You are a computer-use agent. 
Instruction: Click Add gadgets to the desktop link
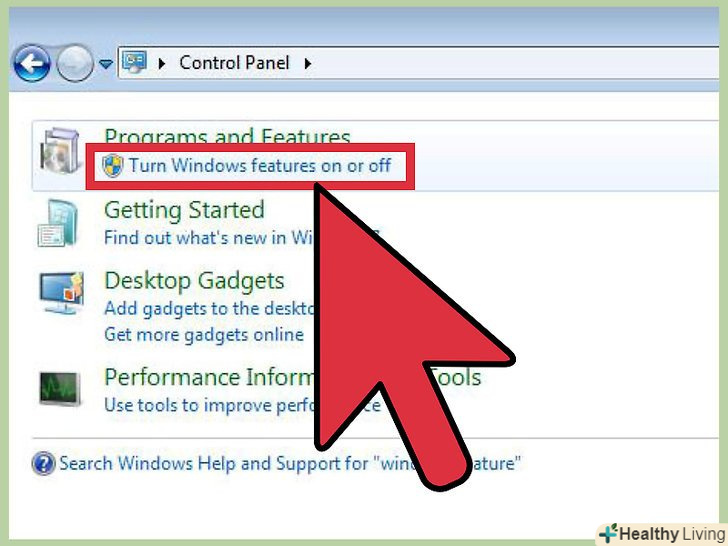tap(209, 309)
